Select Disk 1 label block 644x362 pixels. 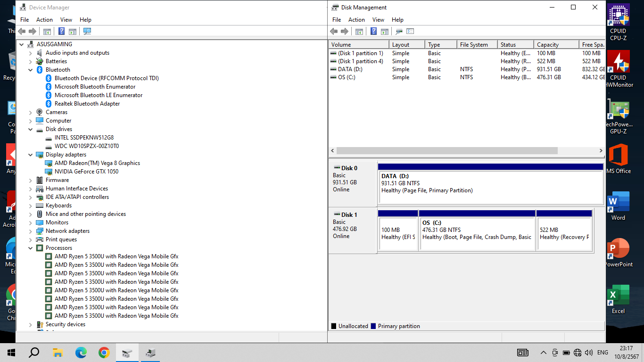[353, 230]
